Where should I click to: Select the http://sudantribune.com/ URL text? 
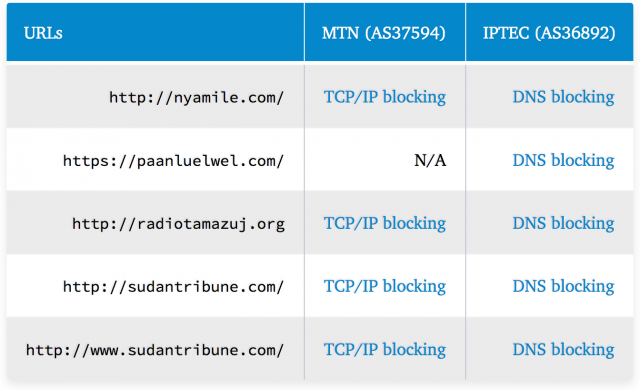[x=173, y=287]
